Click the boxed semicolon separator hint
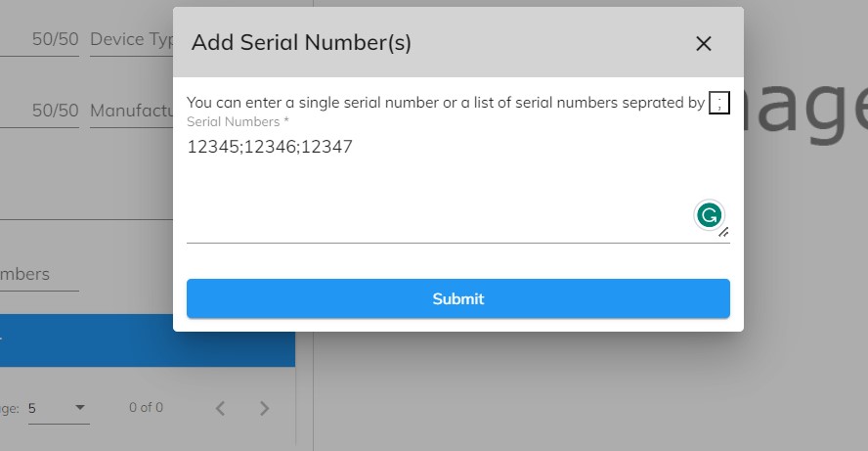 tap(719, 103)
